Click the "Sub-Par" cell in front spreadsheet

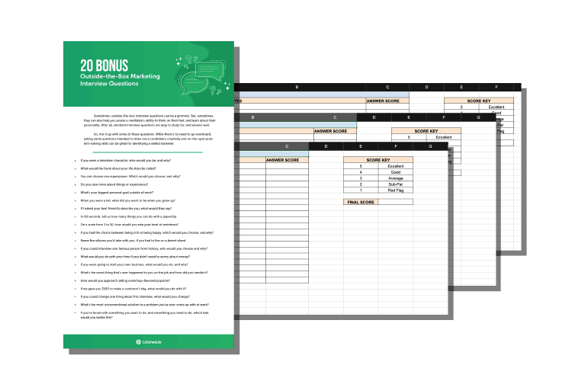tap(396, 184)
